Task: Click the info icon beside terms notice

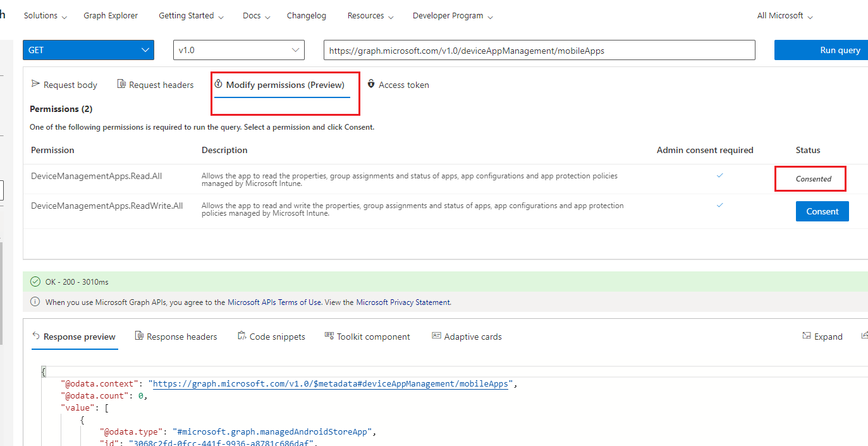Action: [35, 302]
